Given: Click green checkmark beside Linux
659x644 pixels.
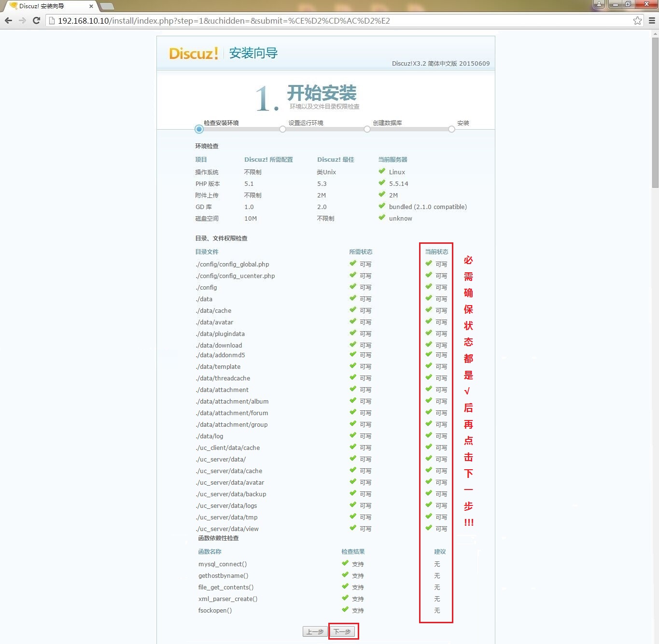Looking at the screenshot, I should (x=382, y=171).
